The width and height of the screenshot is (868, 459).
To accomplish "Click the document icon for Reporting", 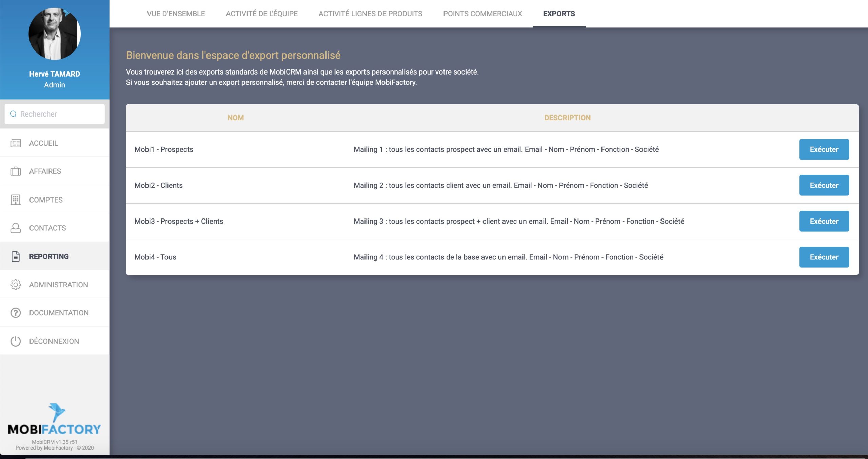I will point(16,256).
